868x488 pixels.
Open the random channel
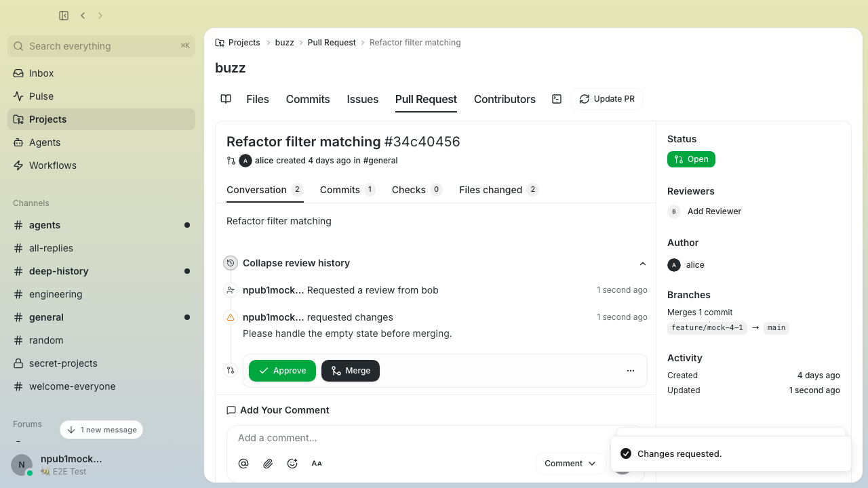[x=102, y=340]
